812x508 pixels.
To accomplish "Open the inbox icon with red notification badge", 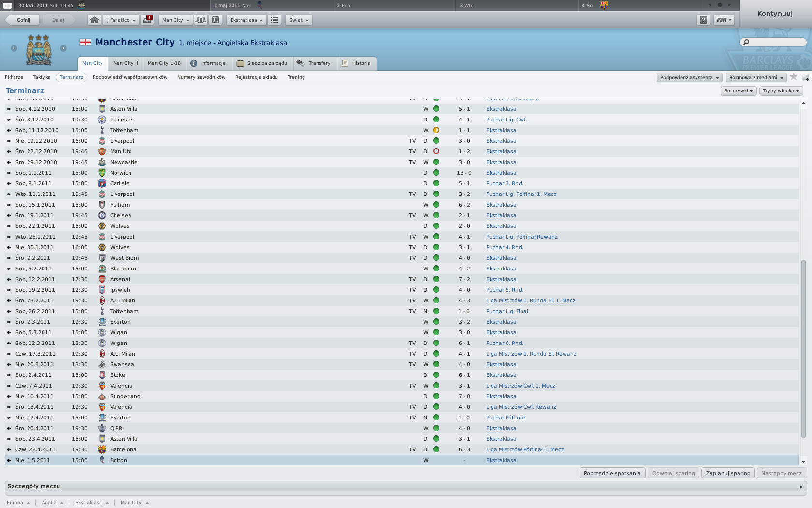I will click(x=147, y=20).
